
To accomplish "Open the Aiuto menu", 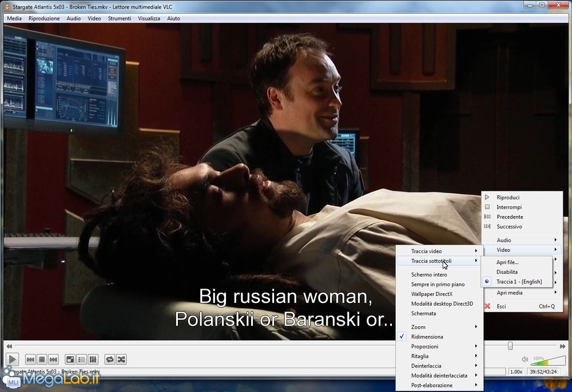I will 174,19.
